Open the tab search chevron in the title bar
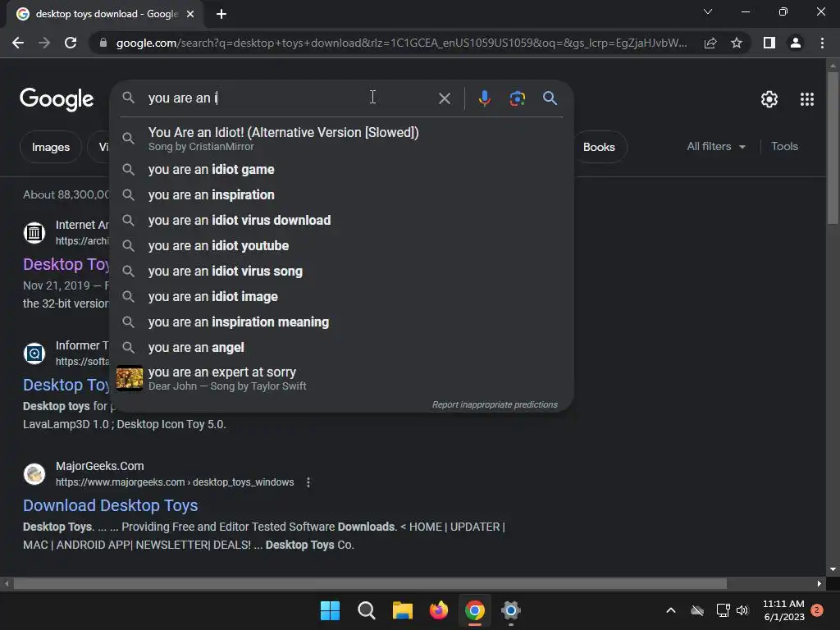This screenshot has height=630, width=840. click(x=708, y=11)
